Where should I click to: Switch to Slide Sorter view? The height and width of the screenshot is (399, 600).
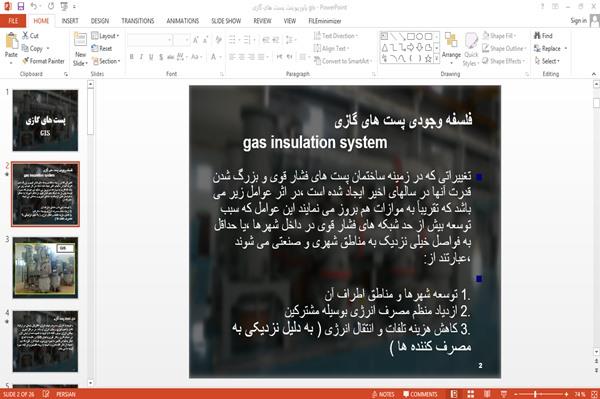coord(471,394)
